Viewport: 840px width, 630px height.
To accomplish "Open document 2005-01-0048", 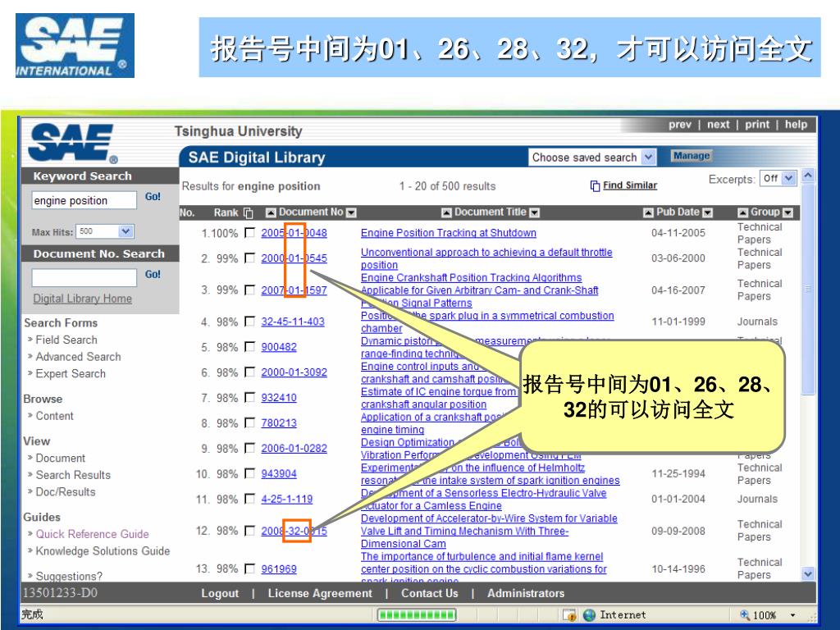I will point(294,232).
